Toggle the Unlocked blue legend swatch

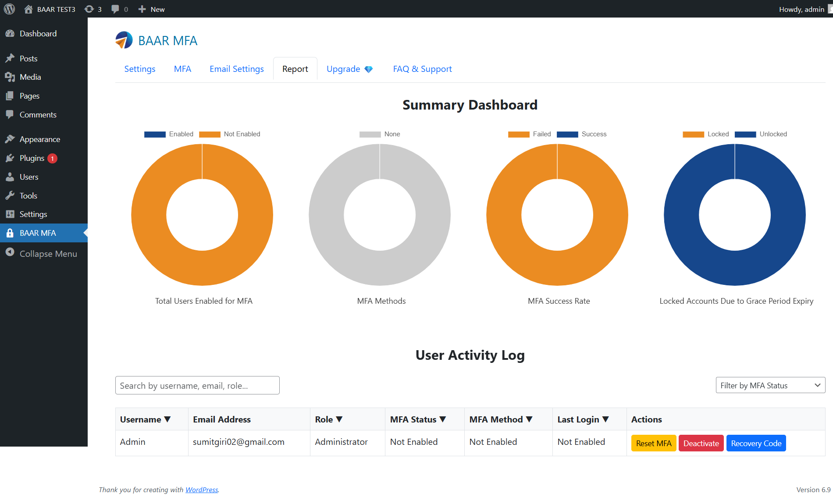click(745, 134)
